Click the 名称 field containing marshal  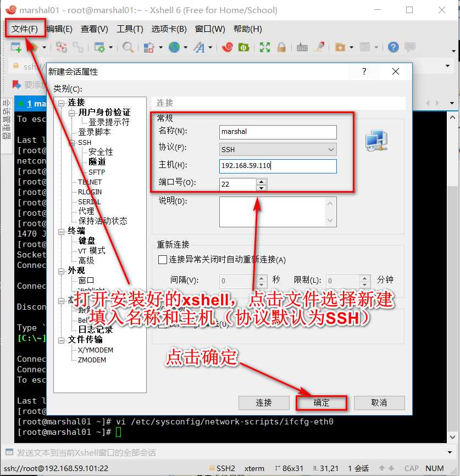pyautogui.click(x=278, y=132)
